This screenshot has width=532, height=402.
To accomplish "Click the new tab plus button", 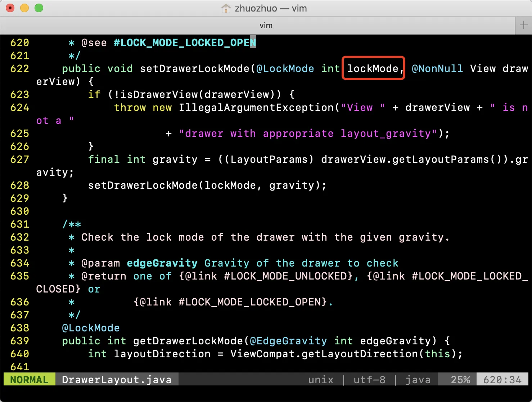I will (x=523, y=25).
